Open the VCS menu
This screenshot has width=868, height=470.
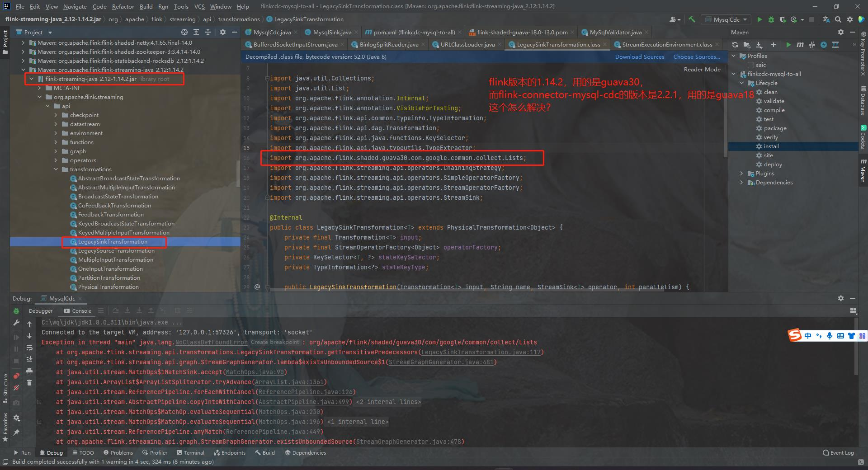pos(199,6)
